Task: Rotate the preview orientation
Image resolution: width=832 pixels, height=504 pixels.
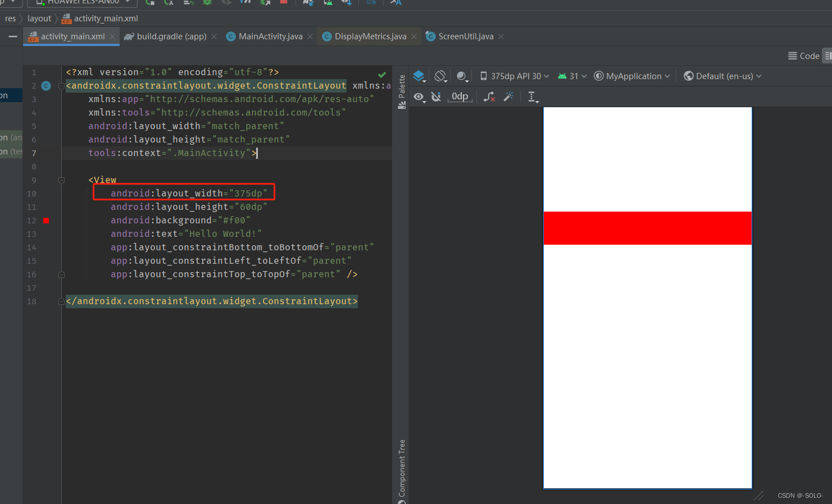Action: coord(440,76)
